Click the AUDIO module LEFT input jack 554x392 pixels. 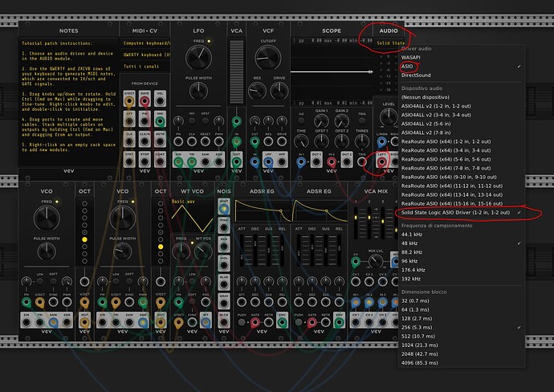pyautogui.click(x=381, y=162)
